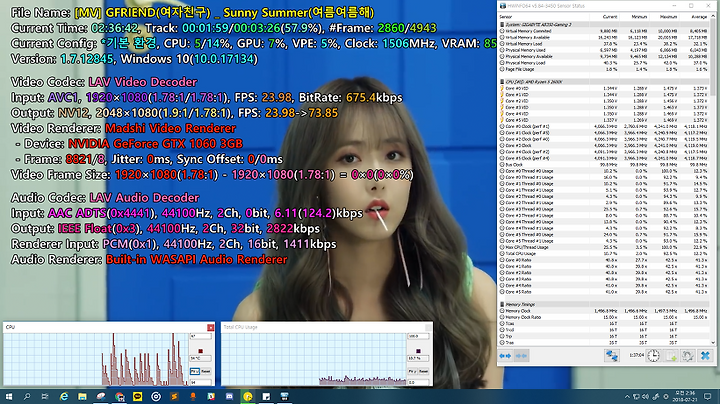The height and width of the screenshot is (404, 720).
Task: Close sensor status with blue X icon
Action: [705, 356]
